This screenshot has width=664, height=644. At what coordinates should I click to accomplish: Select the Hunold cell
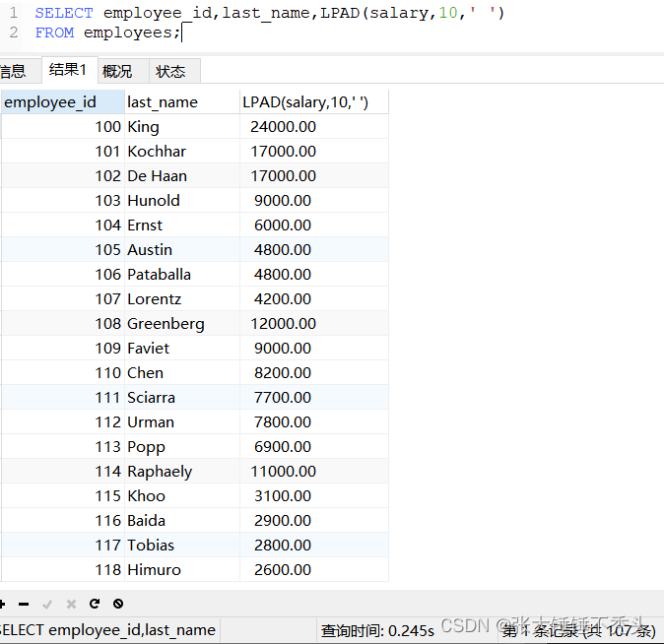coord(182,200)
